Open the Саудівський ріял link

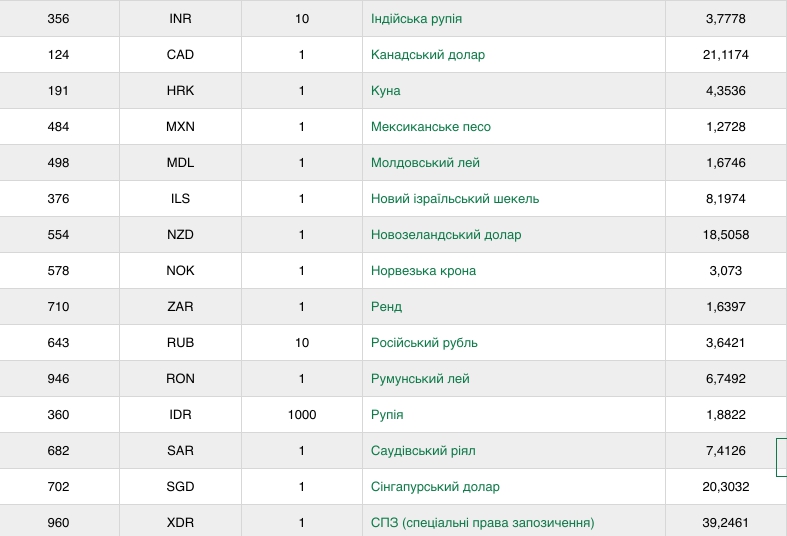click(x=425, y=451)
